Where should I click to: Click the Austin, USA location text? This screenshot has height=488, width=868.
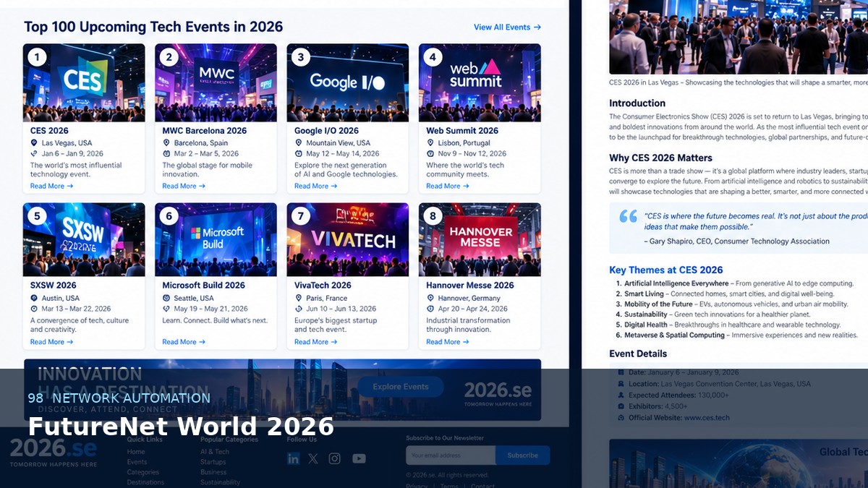tap(61, 298)
